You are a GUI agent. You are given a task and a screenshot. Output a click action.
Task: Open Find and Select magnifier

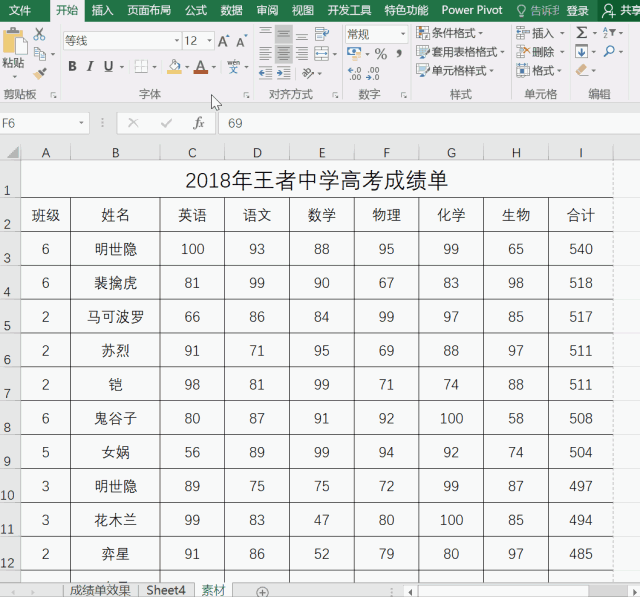609,51
